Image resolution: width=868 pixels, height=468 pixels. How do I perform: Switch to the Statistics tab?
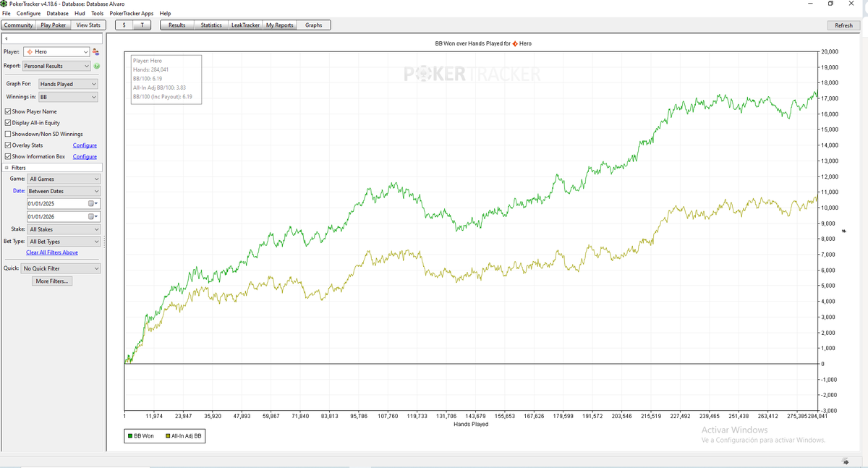pyautogui.click(x=211, y=25)
